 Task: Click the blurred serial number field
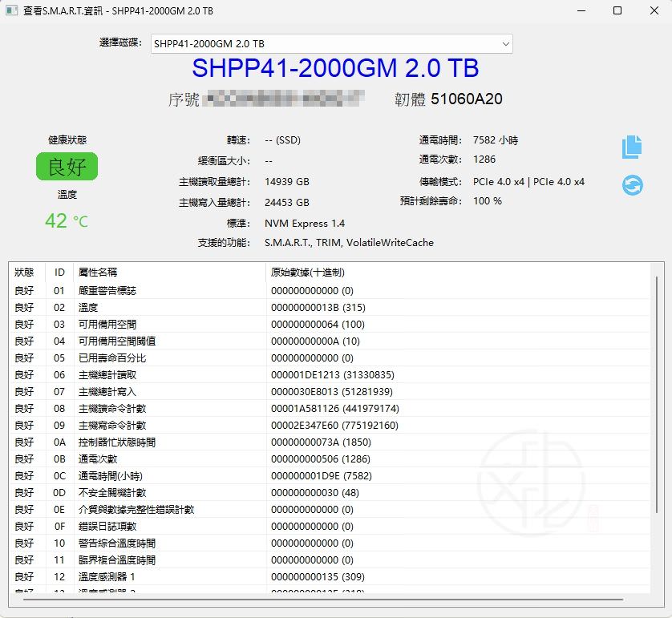(x=283, y=99)
